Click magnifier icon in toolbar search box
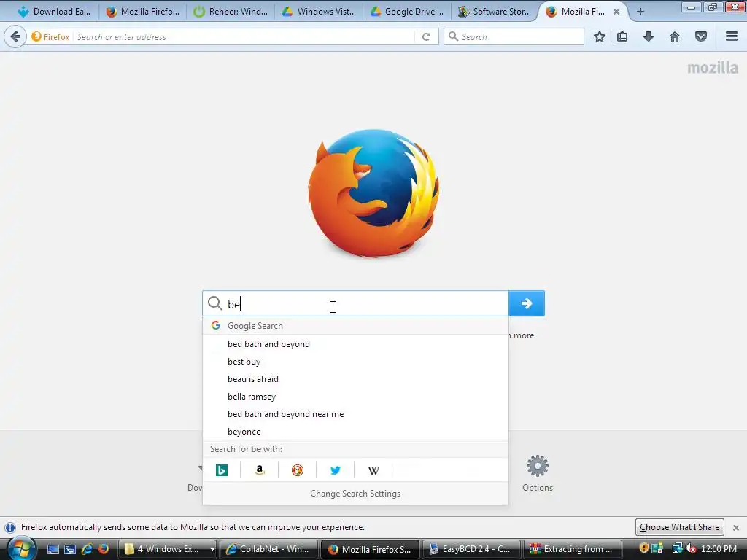This screenshot has width=747, height=560. pos(454,36)
